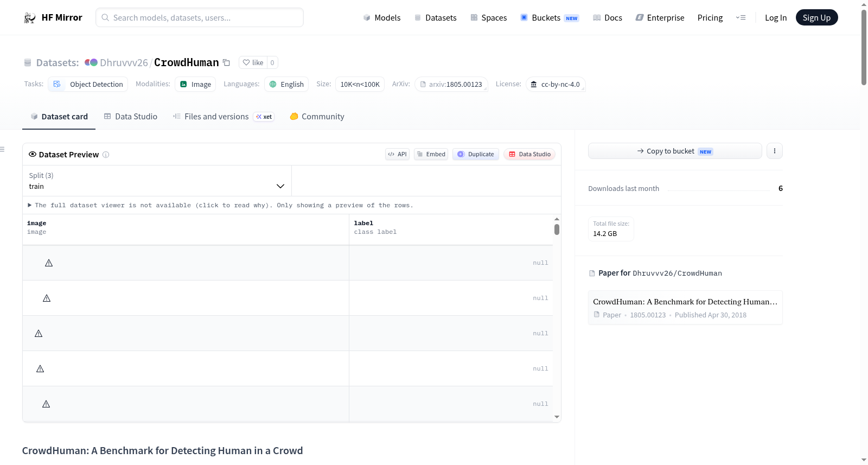Select the Image modality tag
868x465 pixels.
tap(195, 84)
